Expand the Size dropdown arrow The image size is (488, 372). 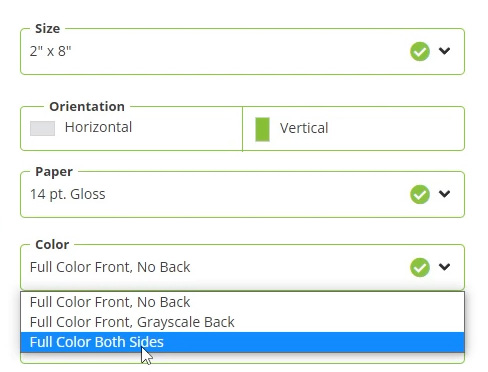pos(444,51)
